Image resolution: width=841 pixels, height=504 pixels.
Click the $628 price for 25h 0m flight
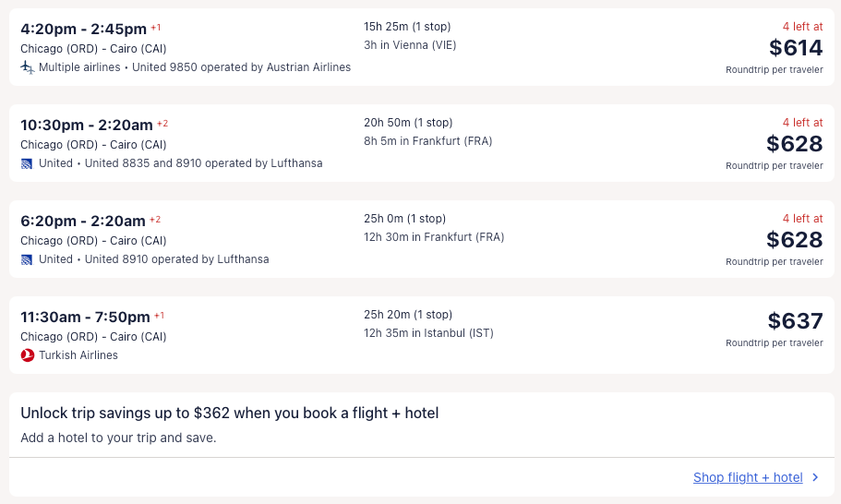(x=795, y=240)
